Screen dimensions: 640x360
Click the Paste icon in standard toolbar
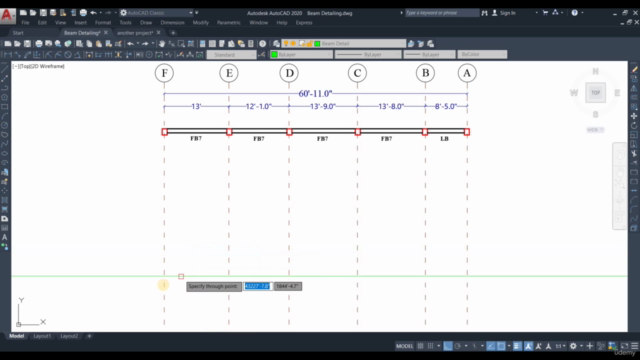click(99, 44)
